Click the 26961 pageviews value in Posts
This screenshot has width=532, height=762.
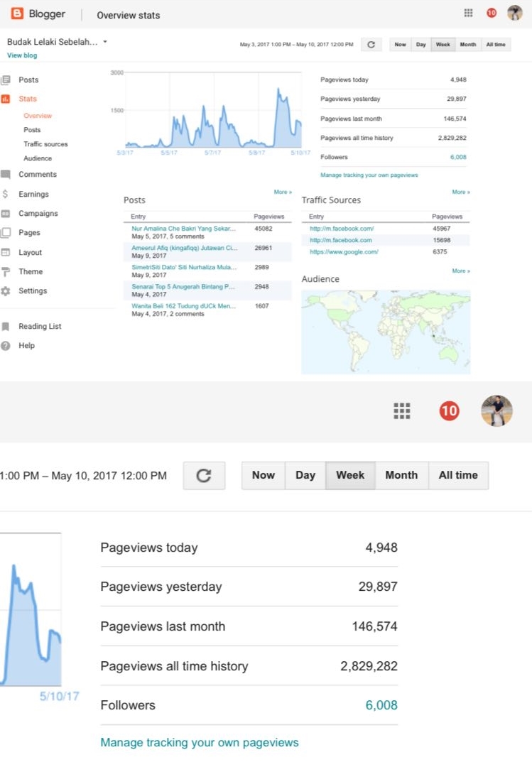pyautogui.click(x=264, y=248)
